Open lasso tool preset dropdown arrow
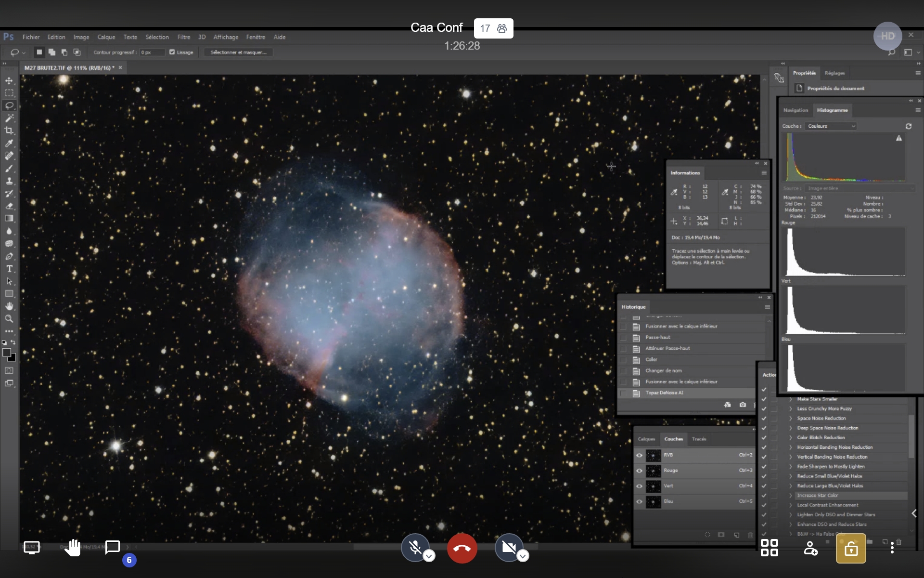This screenshot has height=578, width=924. point(24,53)
